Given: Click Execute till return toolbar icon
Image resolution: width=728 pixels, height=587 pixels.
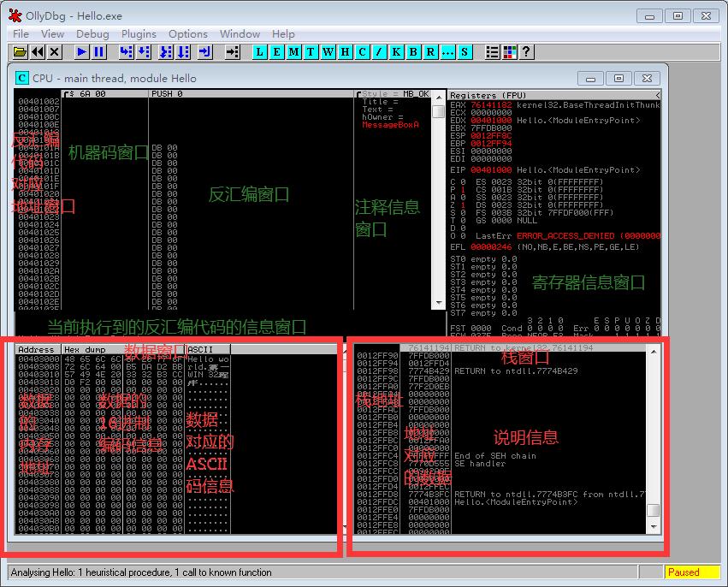Looking at the screenshot, I should [x=204, y=51].
